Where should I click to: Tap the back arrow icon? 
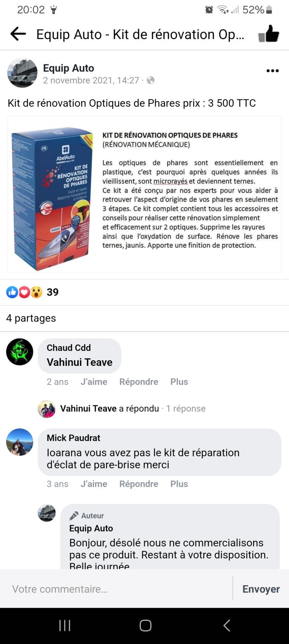point(18,34)
